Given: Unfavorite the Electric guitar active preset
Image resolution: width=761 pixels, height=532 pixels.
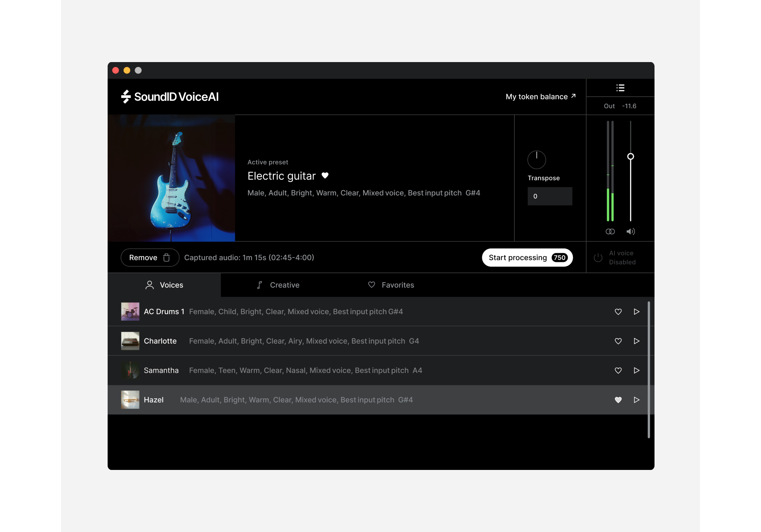Looking at the screenshot, I should click(325, 175).
